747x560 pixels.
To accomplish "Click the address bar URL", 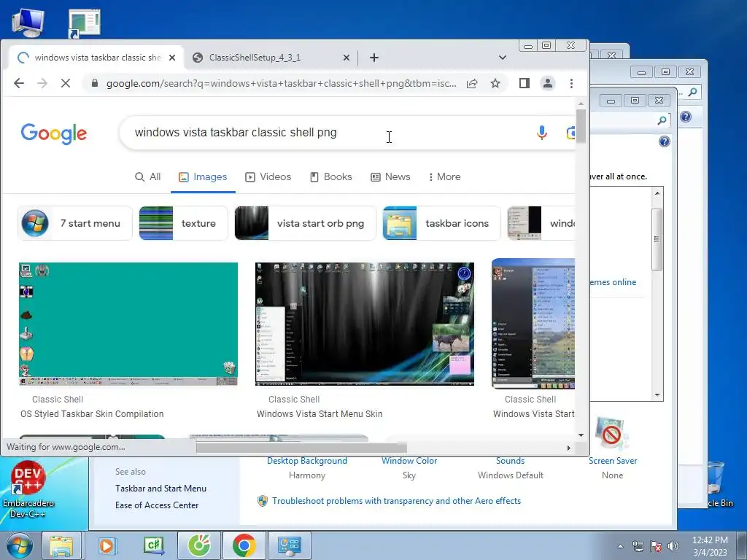I will [281, 83].
